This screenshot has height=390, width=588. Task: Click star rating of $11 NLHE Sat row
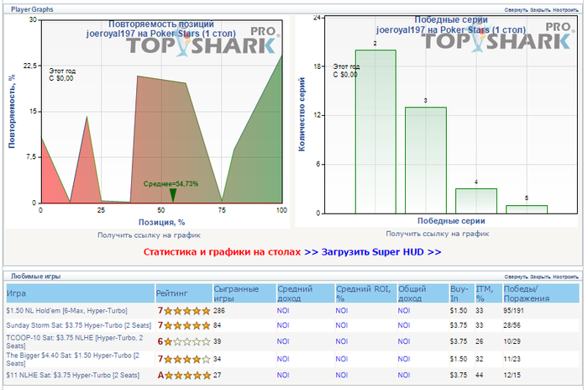coord(187,376)
